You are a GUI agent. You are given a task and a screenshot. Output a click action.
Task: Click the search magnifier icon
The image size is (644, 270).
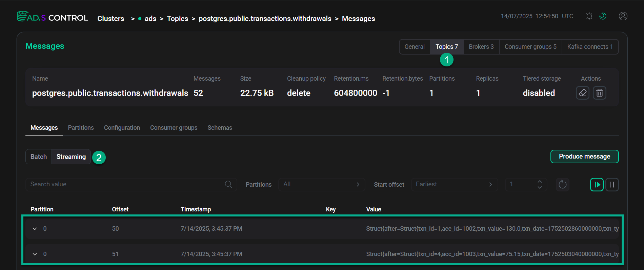(x=228, y=184)
